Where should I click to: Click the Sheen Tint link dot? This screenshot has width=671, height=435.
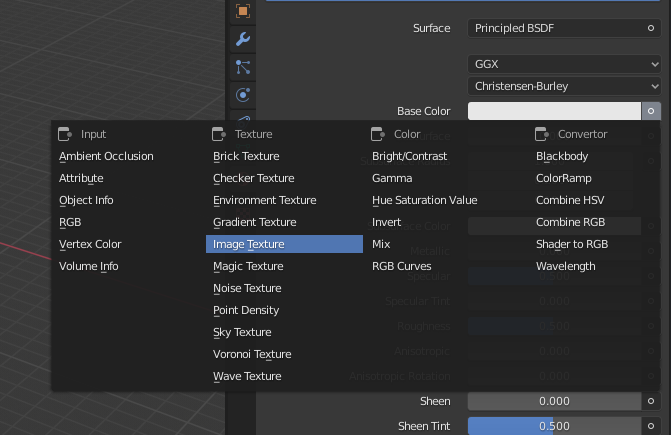(x=651, y=426)
